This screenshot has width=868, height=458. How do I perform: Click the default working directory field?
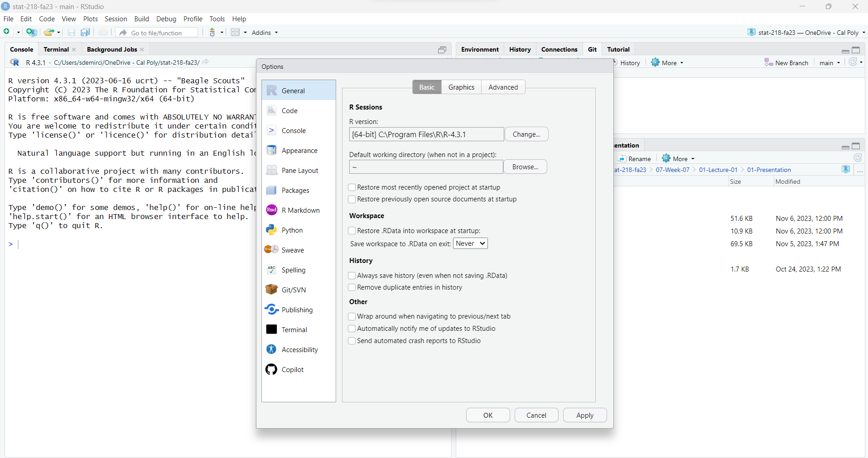[426, 167]
